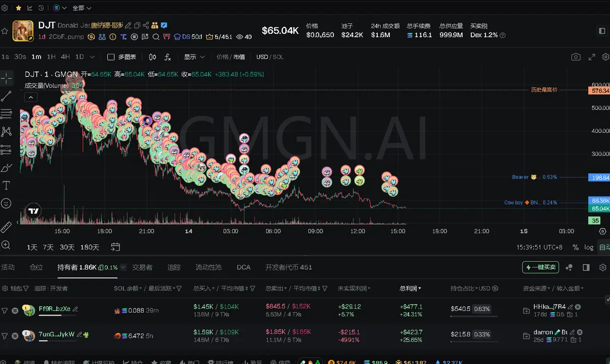Toggle percent scale on the chart
The width and height of the screenshot is (610, 364).
tap(575, 247)
